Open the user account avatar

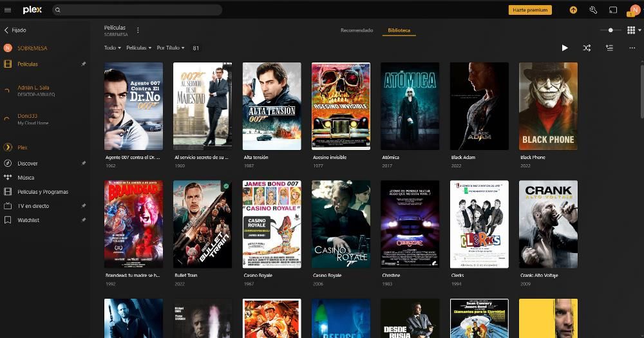(634, 10)
